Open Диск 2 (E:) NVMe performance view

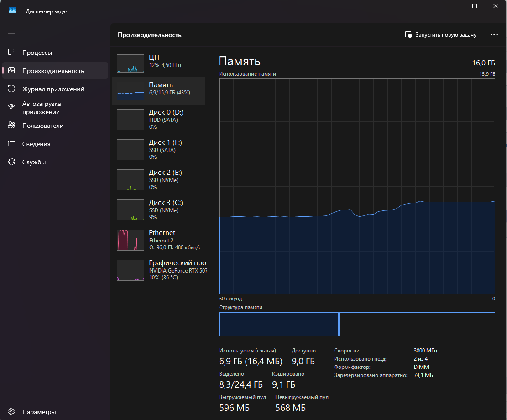130,179
